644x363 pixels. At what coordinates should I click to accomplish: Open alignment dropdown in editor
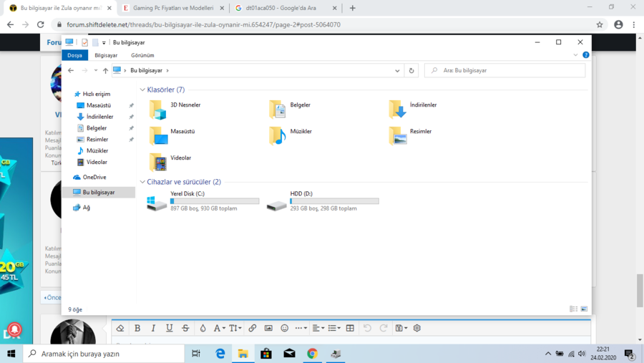(318, 328)
